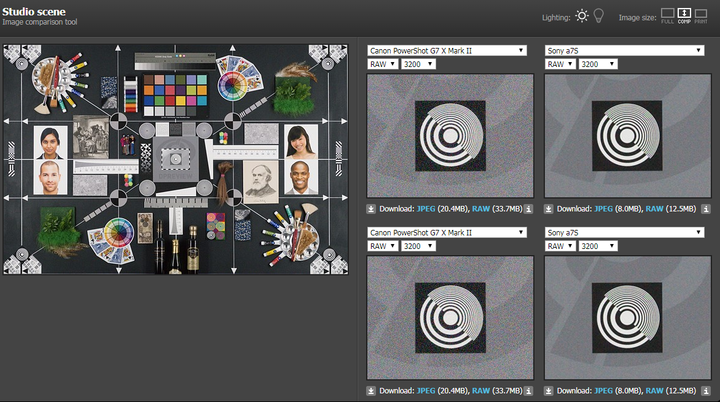Image resolution: width=720 pixels, height=402 pixels.
Task: Open RAW format dropdown for top-left Canon
Action: pos(382,64)
